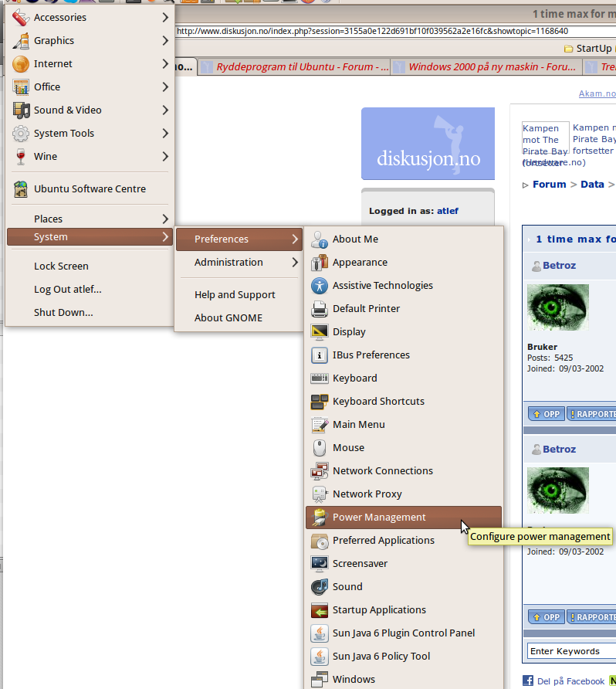Choose Sun Java 6 Policy Tool
The height and width of the screenshot is (689, 616).
click(x=404, y=657)
